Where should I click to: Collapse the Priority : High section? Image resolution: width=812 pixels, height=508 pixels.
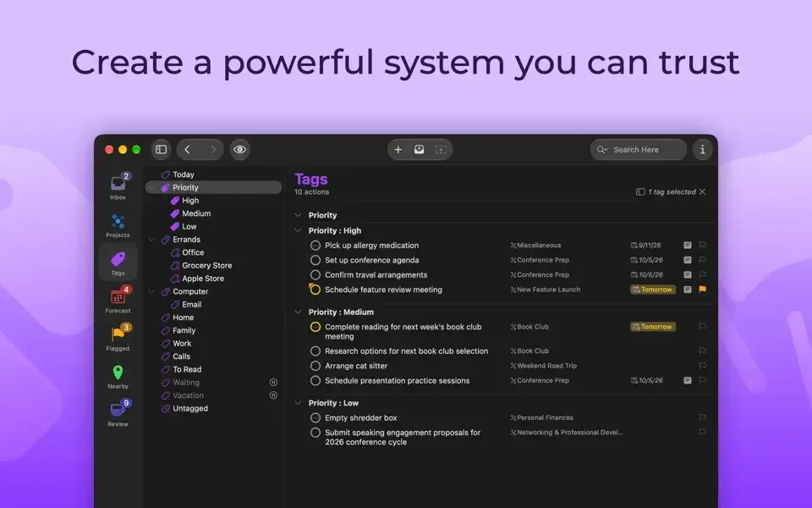[x=298, y=230]
